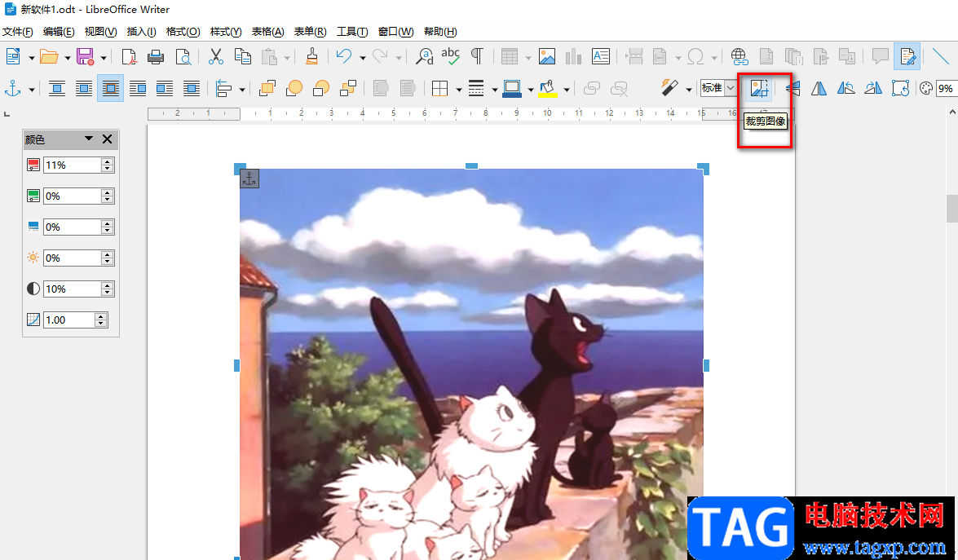Print the document with the printer icon

[x=156, y=57]
